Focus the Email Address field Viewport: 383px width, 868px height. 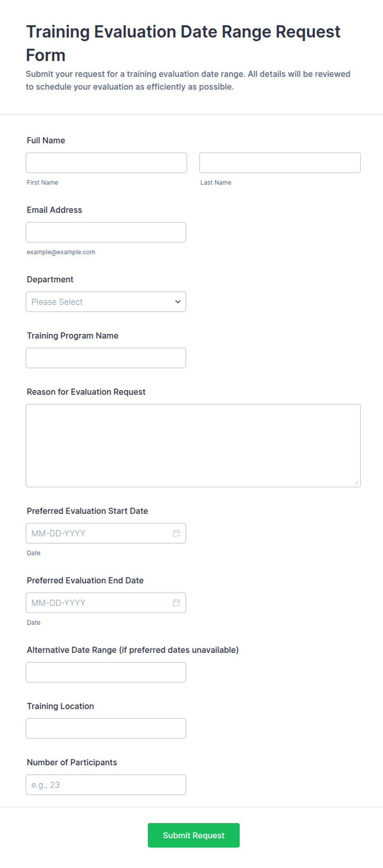coord(106,232)
